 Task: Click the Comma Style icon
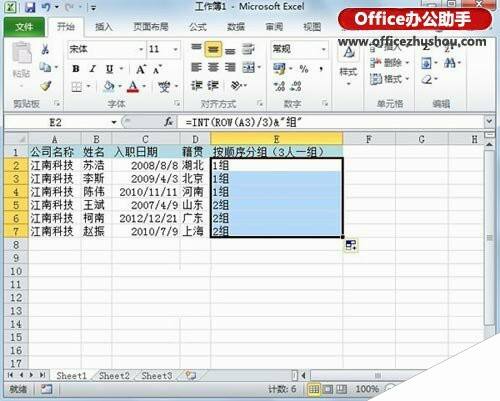coord(321,69)
